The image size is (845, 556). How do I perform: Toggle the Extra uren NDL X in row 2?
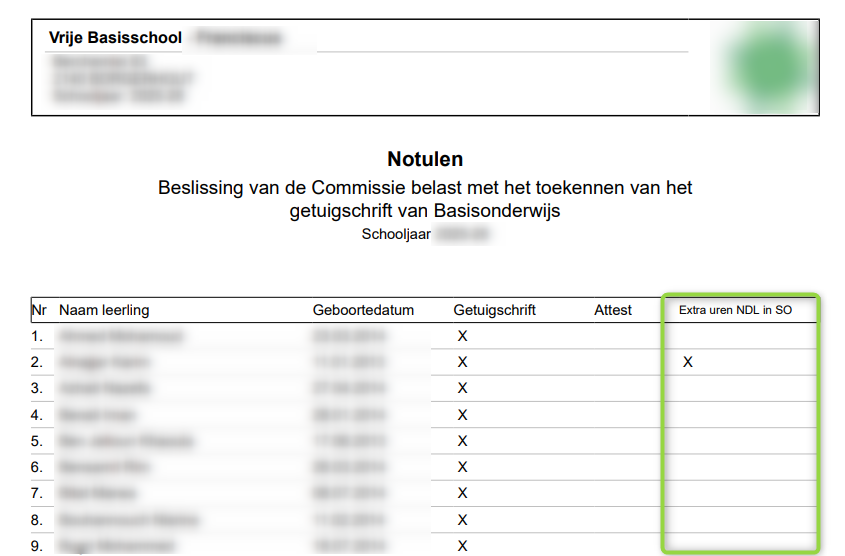[688, 362]
